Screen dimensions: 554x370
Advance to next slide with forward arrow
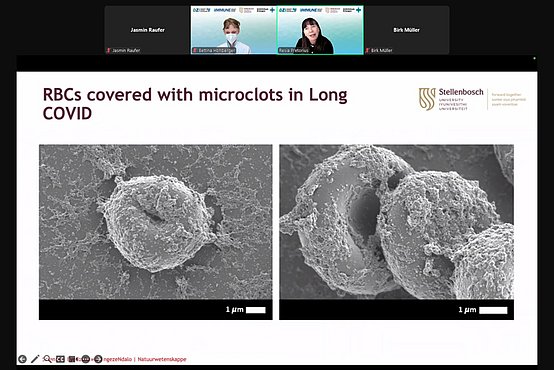click(98, 359)
